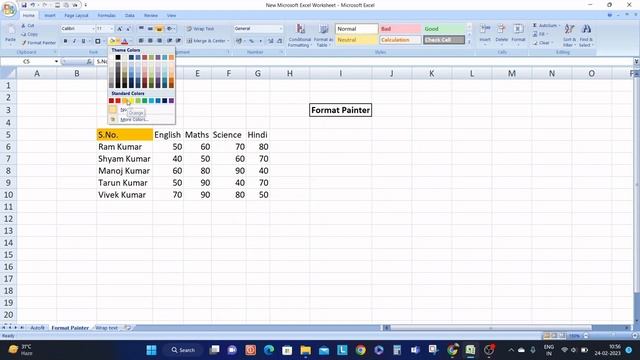
Task: Click the Borders icon
Action: coord(98,41)
